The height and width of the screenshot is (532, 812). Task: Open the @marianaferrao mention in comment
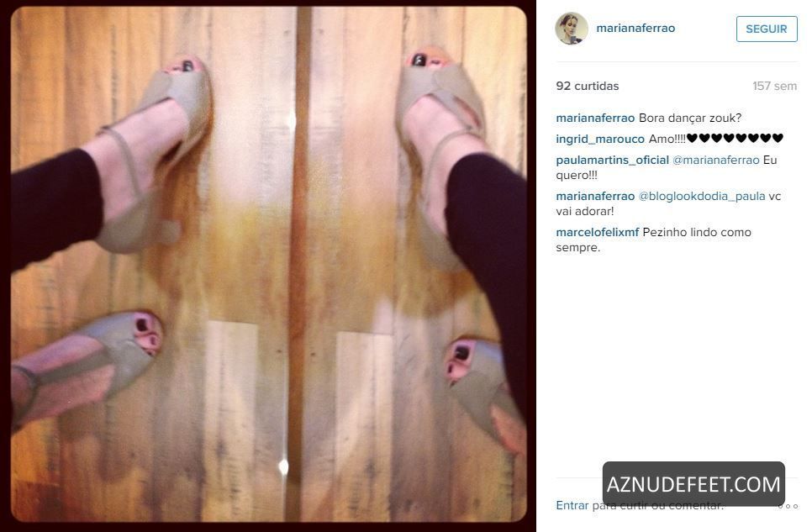coord(715,160)
